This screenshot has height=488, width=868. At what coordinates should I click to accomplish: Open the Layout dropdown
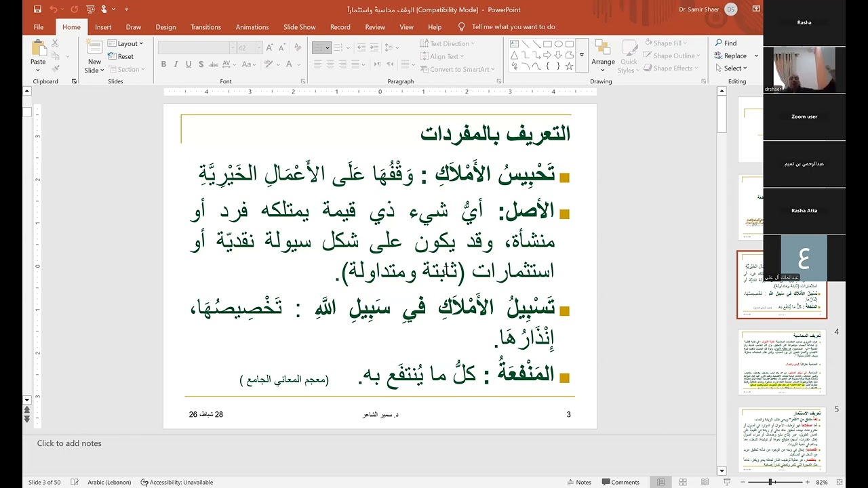pos(126,43)
